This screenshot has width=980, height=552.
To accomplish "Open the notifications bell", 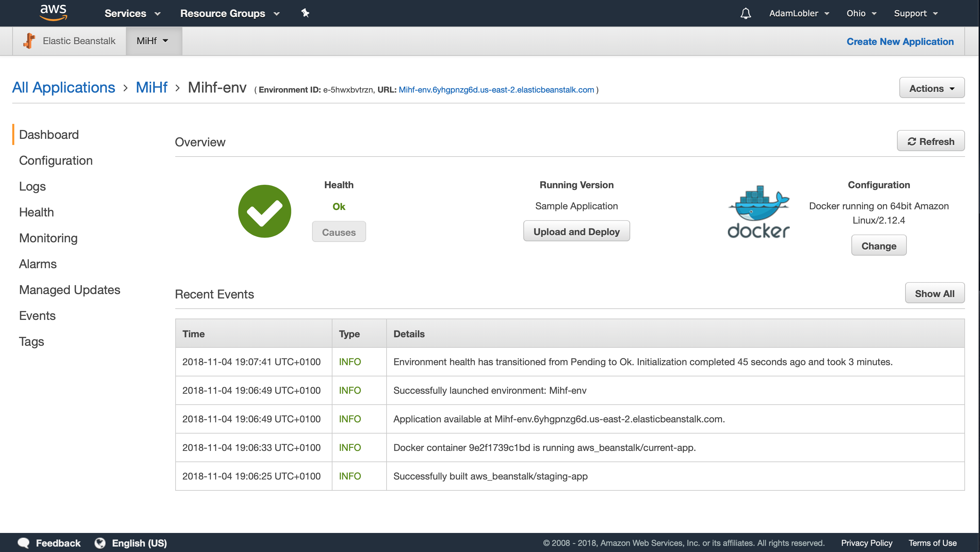I will pyautogui.click(x=745, y=13).
